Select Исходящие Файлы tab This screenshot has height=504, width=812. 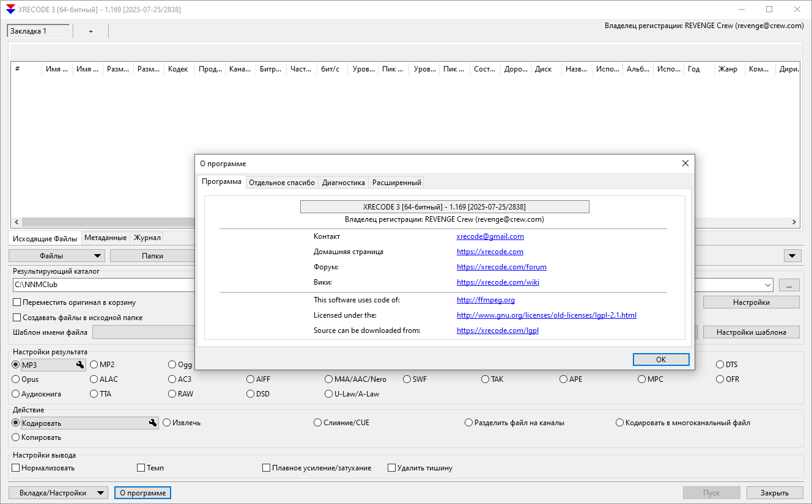45,238
